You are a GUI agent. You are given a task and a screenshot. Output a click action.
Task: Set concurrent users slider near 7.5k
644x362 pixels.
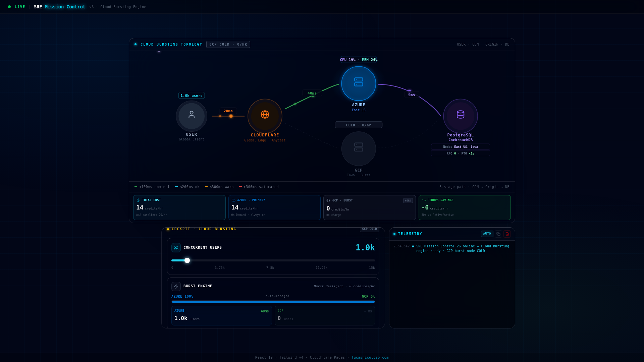tap(273, 260)
